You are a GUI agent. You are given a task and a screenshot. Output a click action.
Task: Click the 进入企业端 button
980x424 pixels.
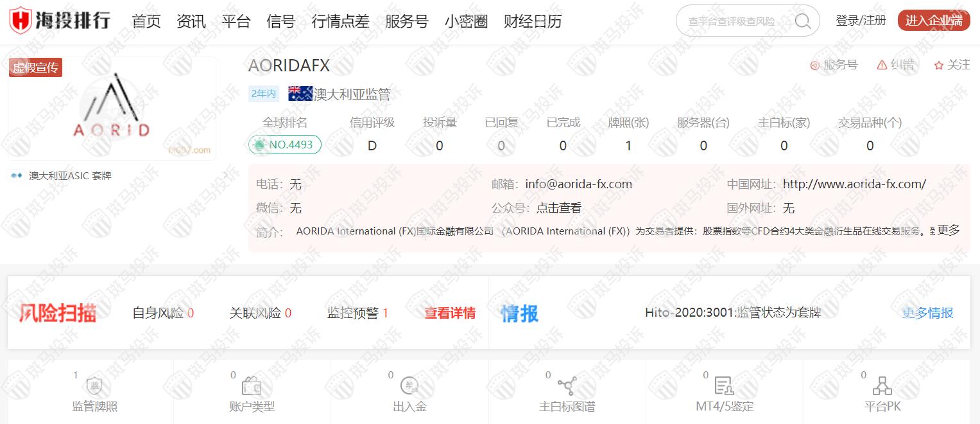point(933,21)
